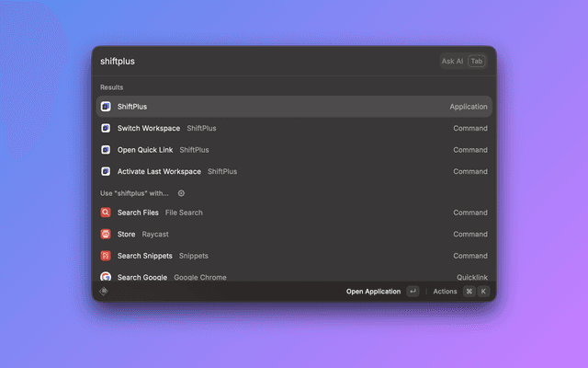This screenshot has height=368, width=588.
Task: Click the shiftplus search field
Action: click(x=263, y=62)
